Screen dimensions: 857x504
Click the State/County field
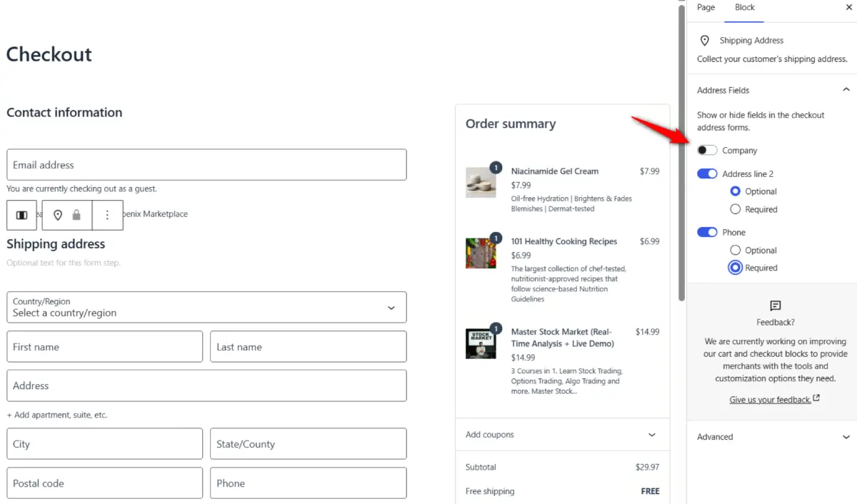tap(309, 444)
